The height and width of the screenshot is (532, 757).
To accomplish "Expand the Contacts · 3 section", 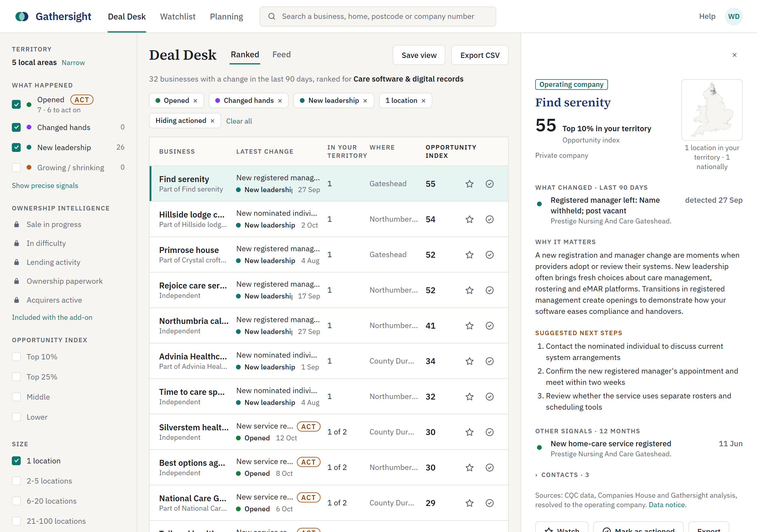I will point(562,475).
